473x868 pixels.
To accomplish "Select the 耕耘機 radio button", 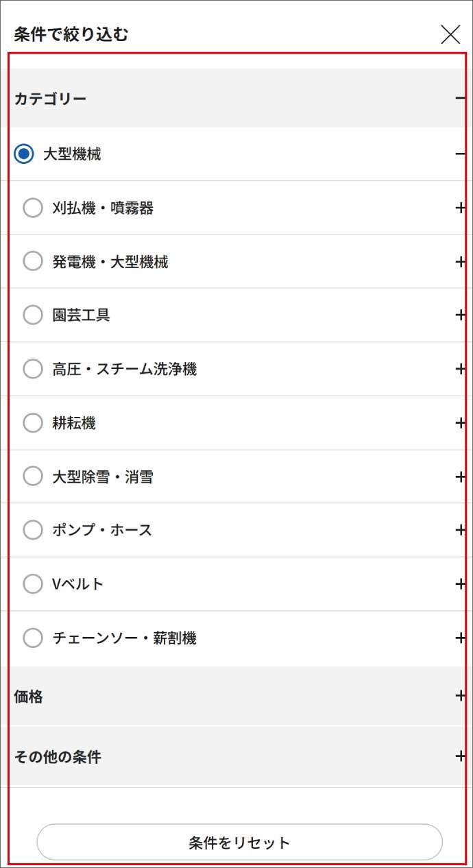I will click(x=32, y=422).
